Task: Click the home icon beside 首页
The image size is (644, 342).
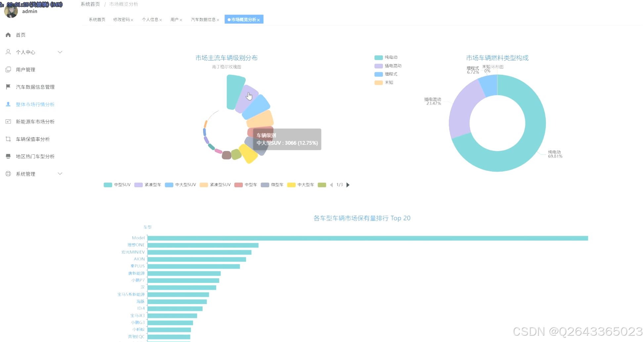Action: click(x=8, y=35)
